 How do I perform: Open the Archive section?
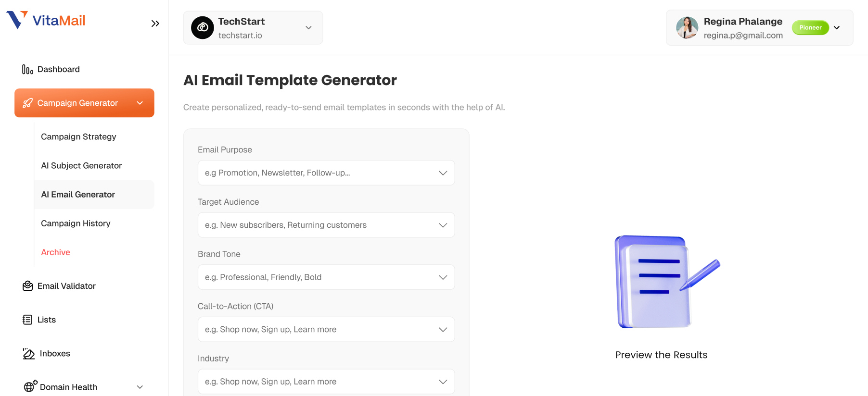coord(55,252)
